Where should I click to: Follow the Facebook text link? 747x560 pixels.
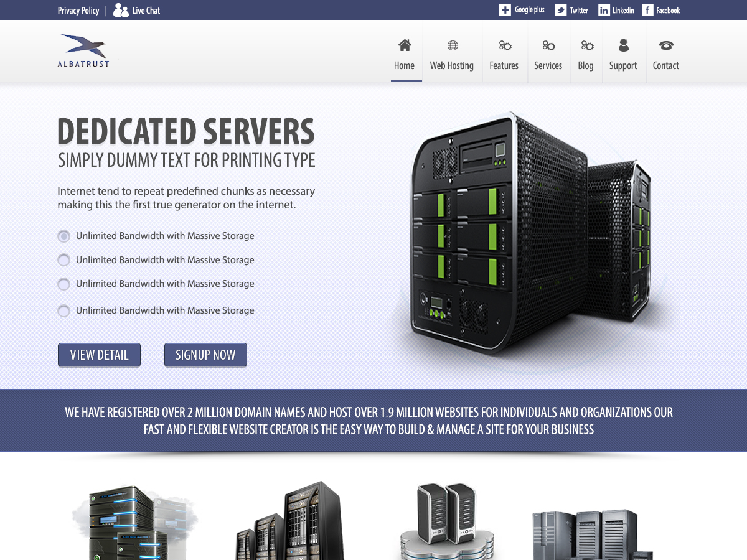668,10
